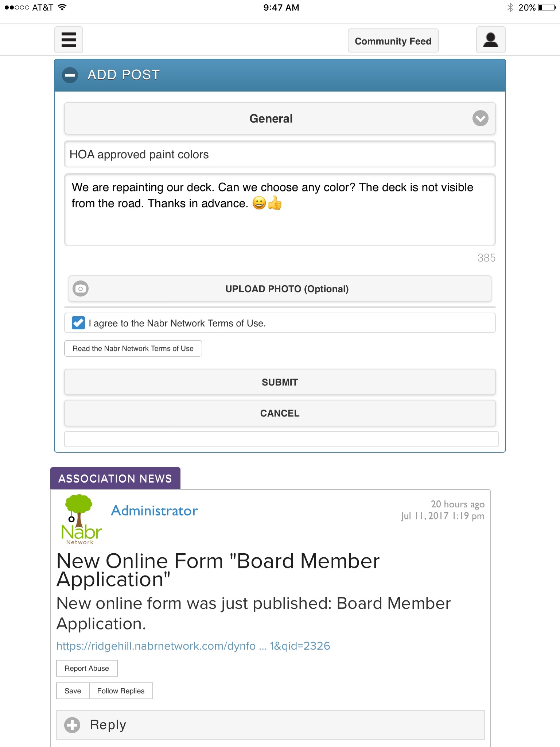Tap the Wi-Fi status icon

(x=62, y=7)
